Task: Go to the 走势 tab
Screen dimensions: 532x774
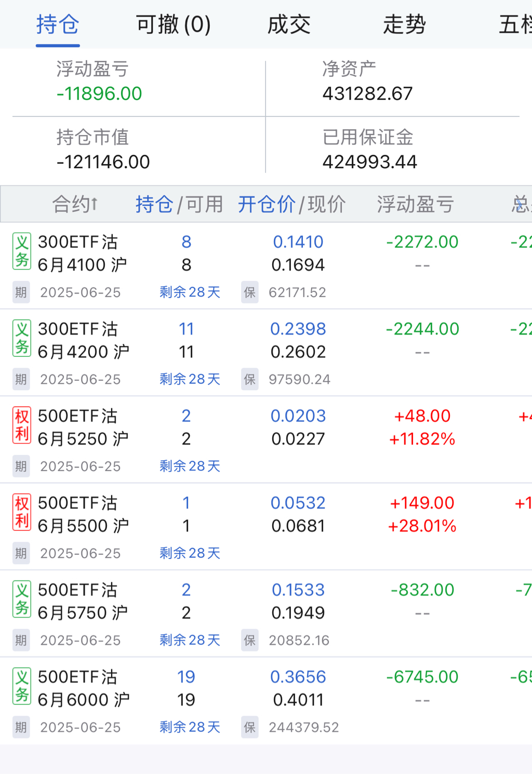Action: click(404, 24)
